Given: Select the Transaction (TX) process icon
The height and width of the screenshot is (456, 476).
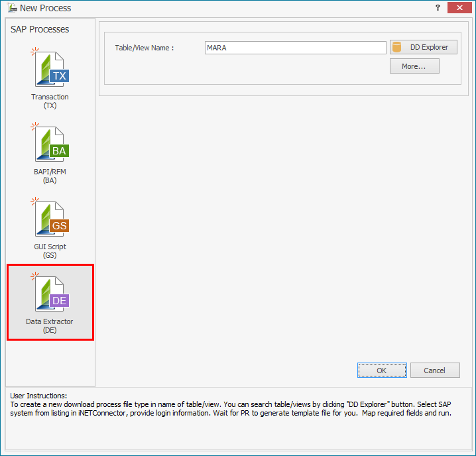Looking at the screenshot, I should point(51,70).
